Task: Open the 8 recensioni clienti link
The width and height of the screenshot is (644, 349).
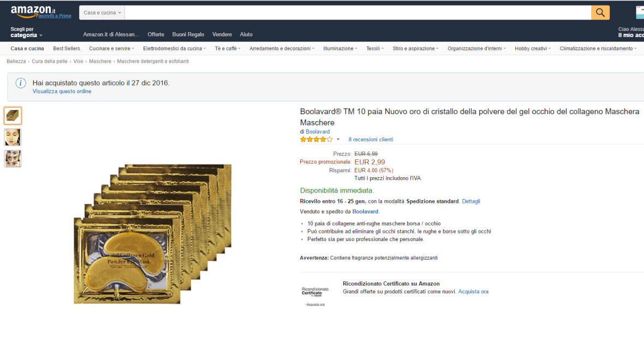Action: coord(371,140)
